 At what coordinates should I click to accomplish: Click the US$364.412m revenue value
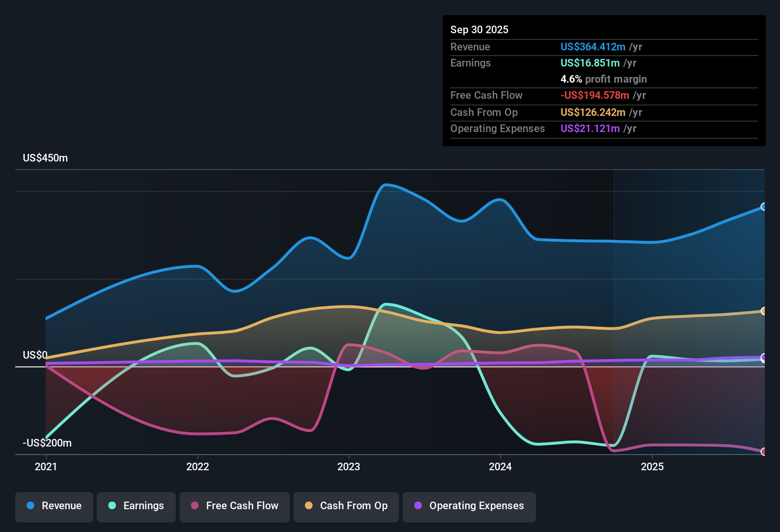[x=593, y=47]
